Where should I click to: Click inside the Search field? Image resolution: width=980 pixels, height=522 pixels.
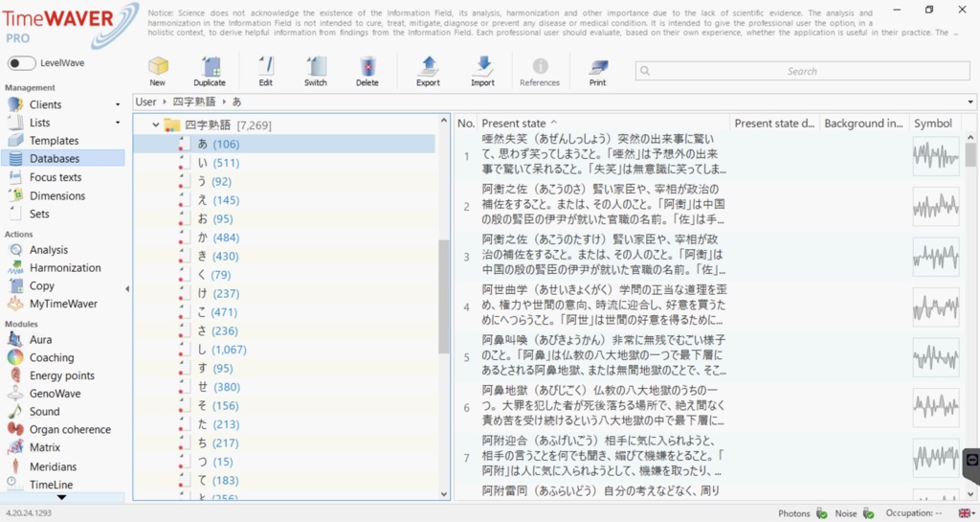[803, 71]
